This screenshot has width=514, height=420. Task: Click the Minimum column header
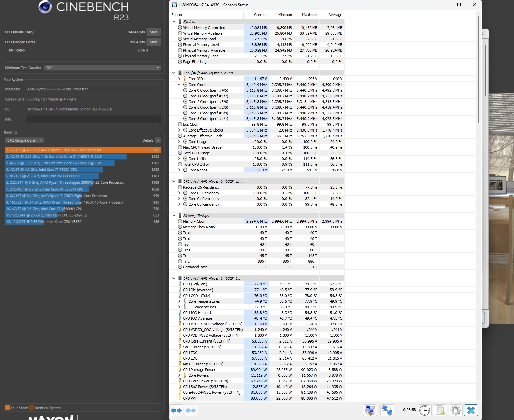[282, 15]
